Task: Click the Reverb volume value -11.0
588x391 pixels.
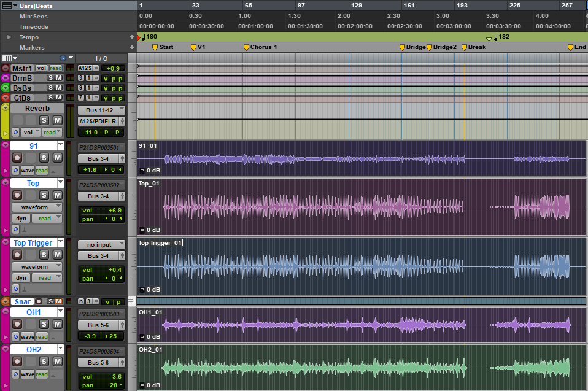Action: (x=90, y=133)
